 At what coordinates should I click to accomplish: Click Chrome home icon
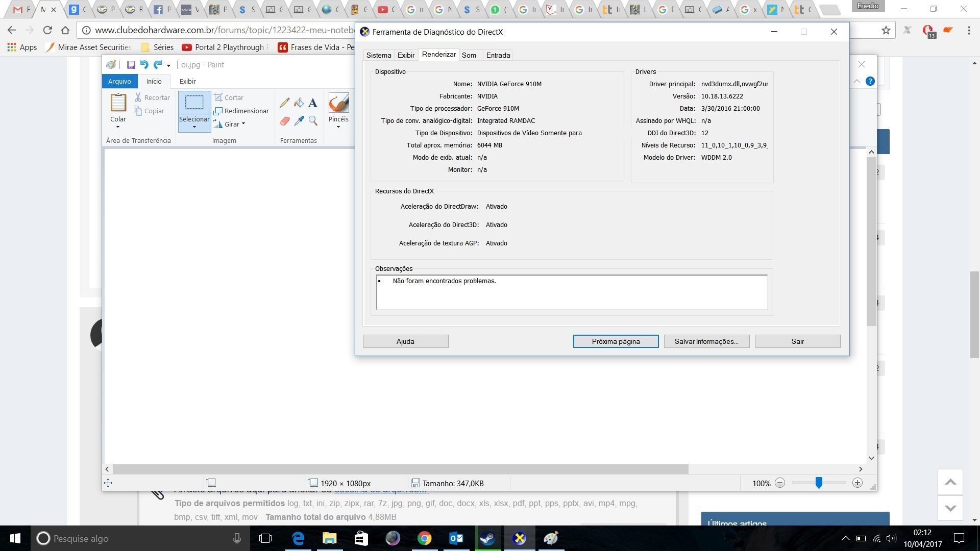click(65, 30)
